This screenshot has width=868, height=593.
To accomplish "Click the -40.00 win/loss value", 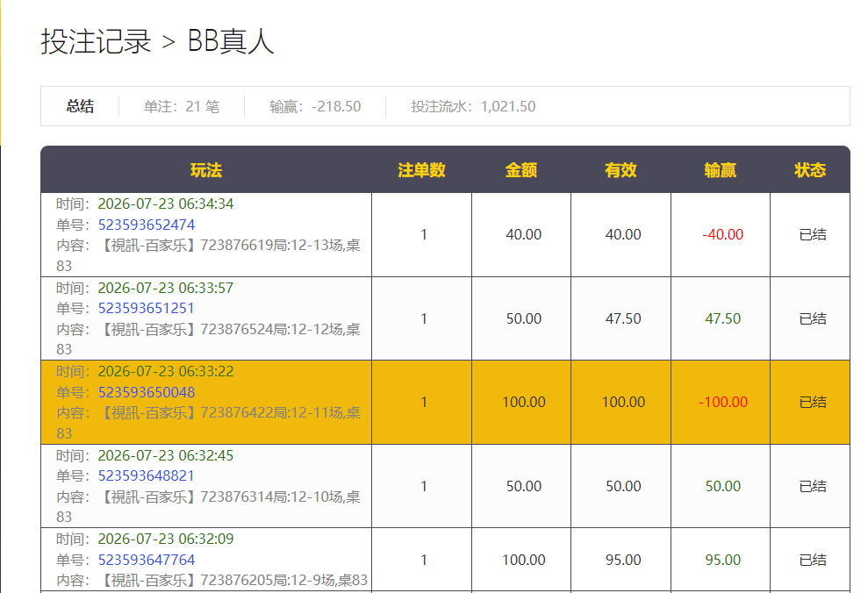I will click(722, 234).
